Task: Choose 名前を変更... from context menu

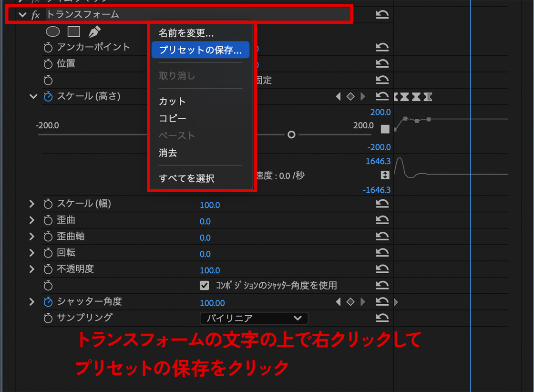Action: click(186, 33)
